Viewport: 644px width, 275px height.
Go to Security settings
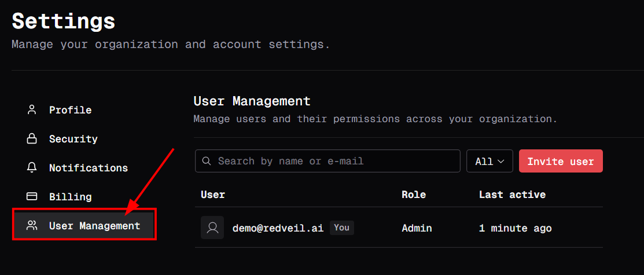coord(73,139)
